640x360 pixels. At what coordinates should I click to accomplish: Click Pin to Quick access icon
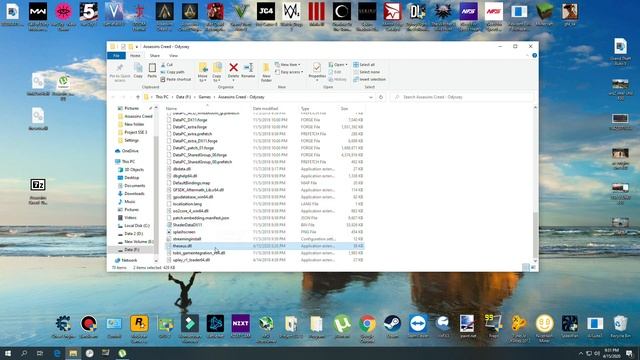[120, 68]
